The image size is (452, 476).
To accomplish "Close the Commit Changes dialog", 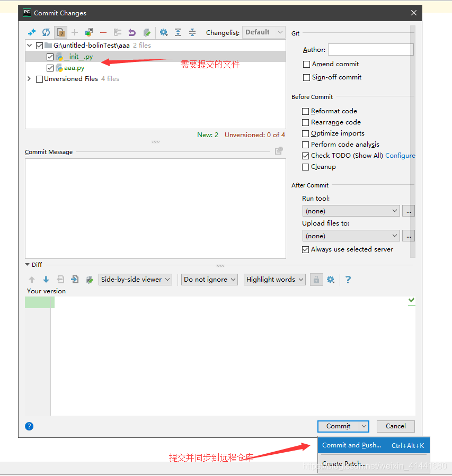I will coord(413,13).
